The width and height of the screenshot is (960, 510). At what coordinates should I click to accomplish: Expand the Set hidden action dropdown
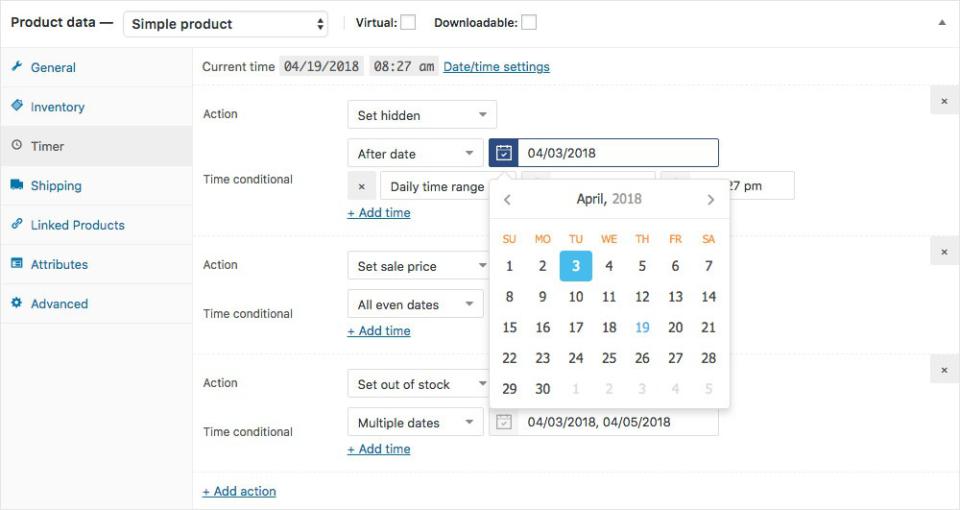pos(421,115)
